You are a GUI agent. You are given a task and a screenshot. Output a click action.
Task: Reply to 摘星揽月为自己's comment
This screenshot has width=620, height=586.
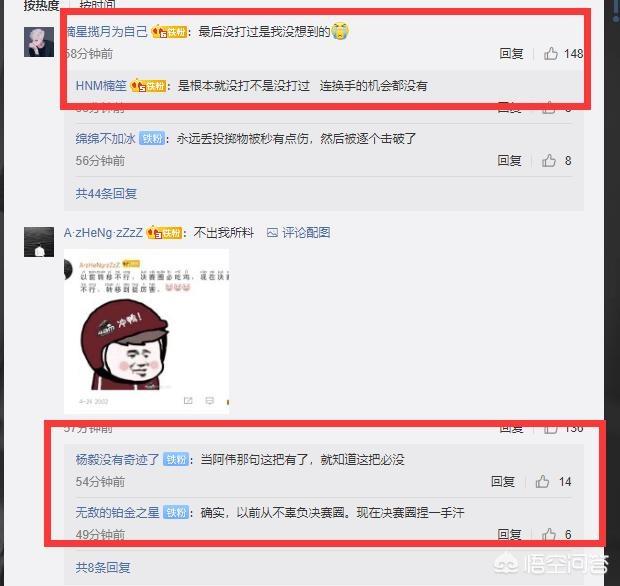click(511, 53)
